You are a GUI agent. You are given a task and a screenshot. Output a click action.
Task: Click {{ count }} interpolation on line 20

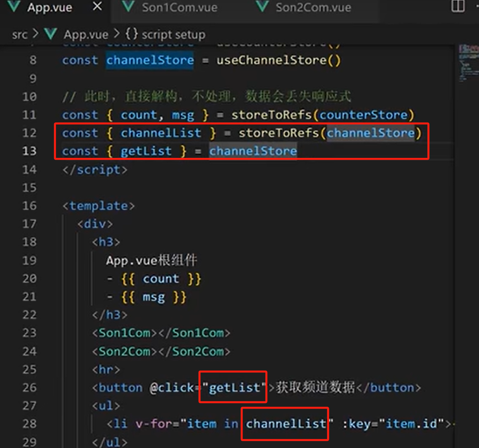(161, 279)
